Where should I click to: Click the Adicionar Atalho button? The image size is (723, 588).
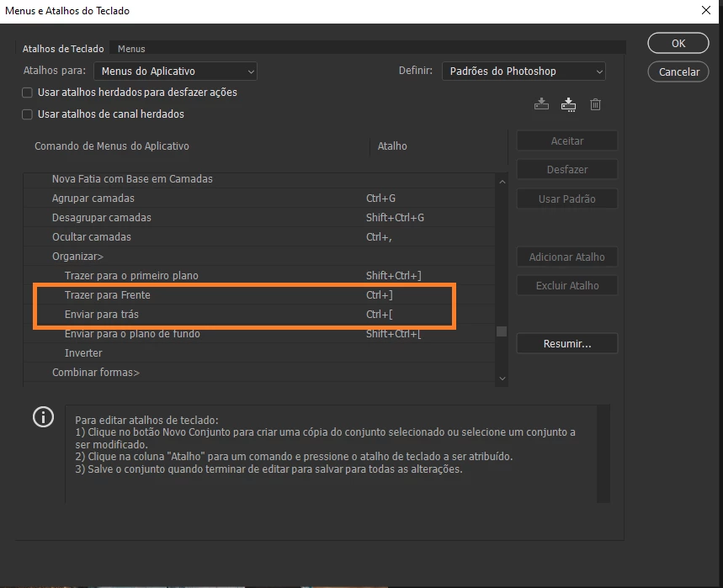pyautogui.click(x=566, y=257)
